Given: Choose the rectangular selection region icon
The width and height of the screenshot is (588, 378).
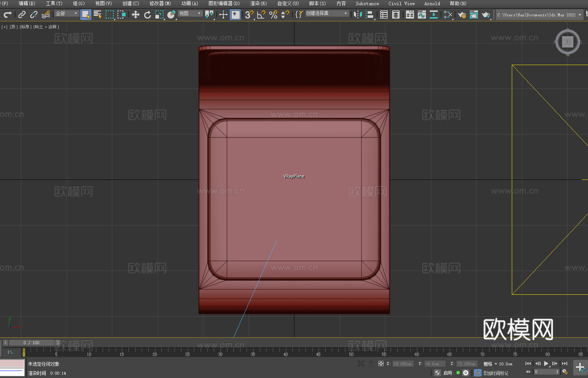Looking at the screenshot, I should pyautogui.click(x=110, y=14).
